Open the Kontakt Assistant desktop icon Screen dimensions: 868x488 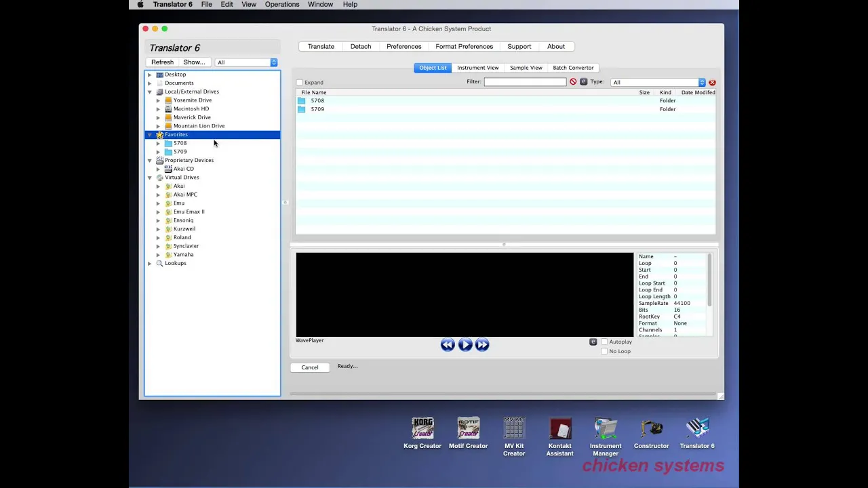pyautogui.click(x=560, y=436)
